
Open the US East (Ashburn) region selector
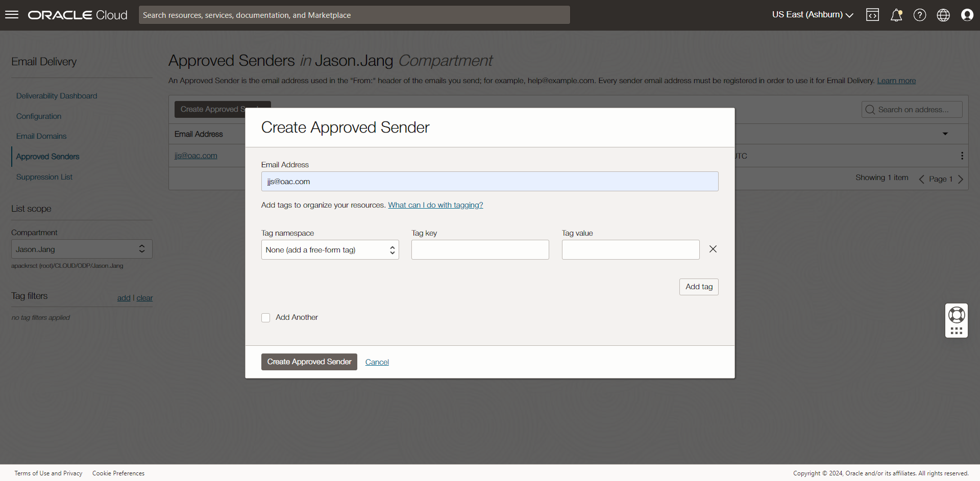coord(813,15)
